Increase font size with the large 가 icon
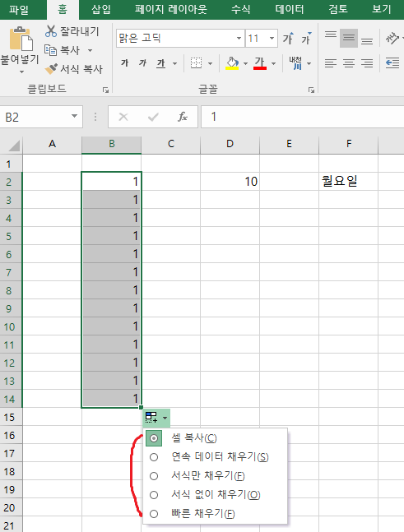 [288, 39]
